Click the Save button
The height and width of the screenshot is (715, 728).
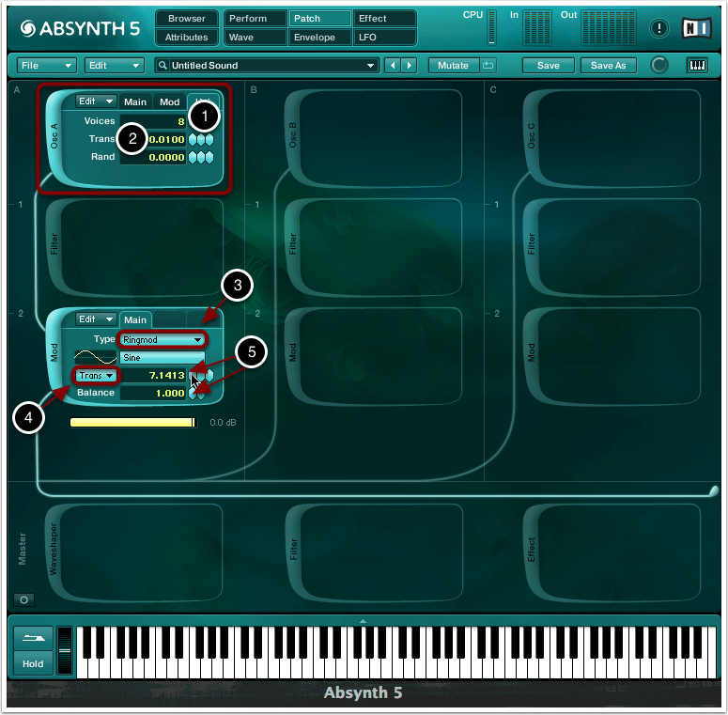tap(549, 66)
